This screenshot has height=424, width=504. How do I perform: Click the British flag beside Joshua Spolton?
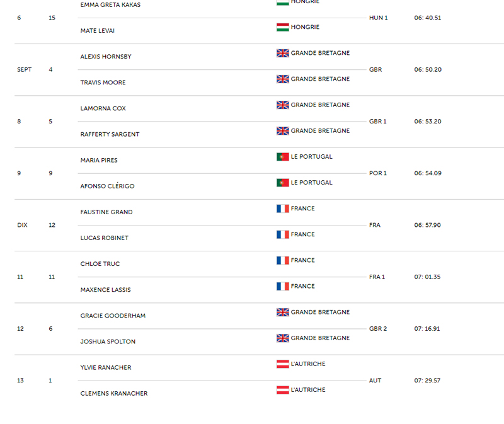point(282,338)
